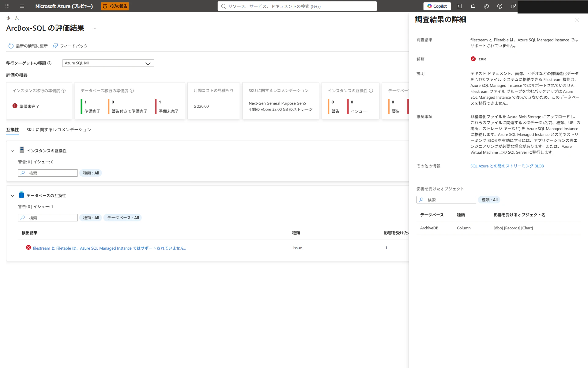Open the top bar feedback icon

pos(513,6)
